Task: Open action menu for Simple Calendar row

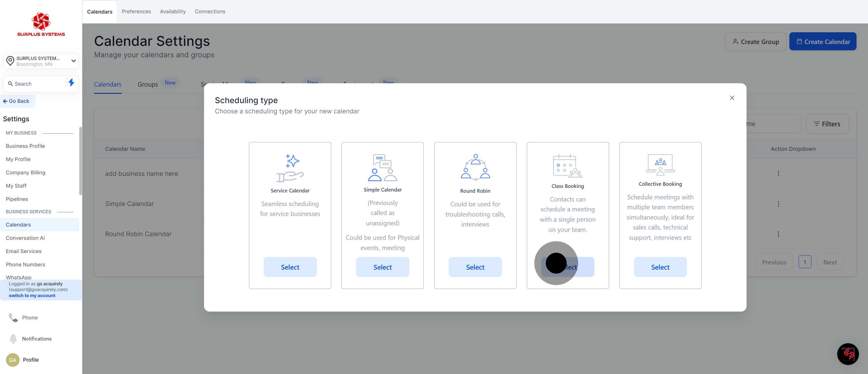Action: [778, 204]
